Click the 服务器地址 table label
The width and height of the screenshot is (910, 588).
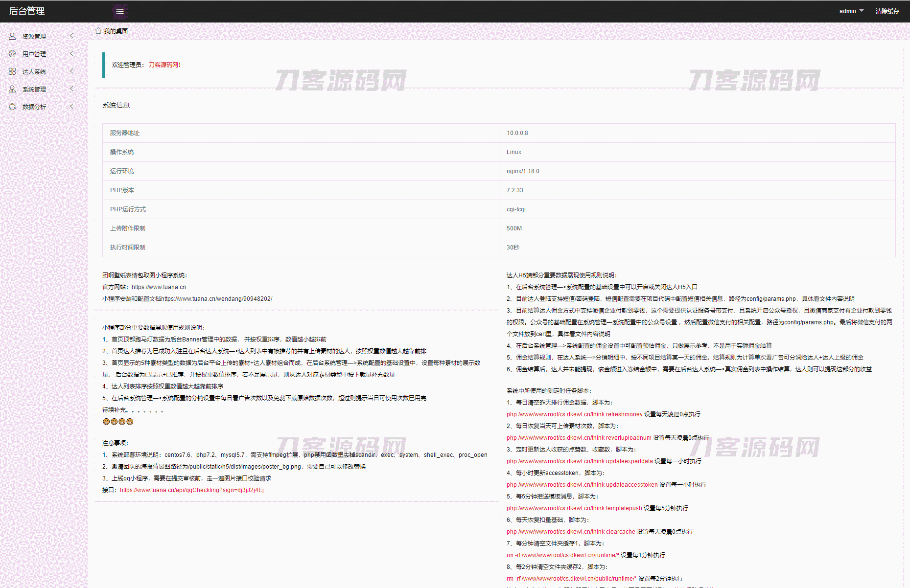[125, 133]
